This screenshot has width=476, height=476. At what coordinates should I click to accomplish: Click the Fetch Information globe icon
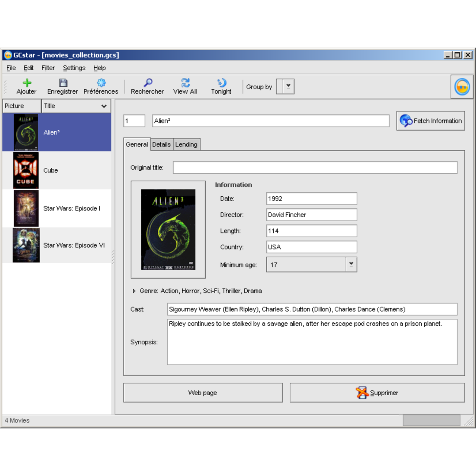click(406, 120)
